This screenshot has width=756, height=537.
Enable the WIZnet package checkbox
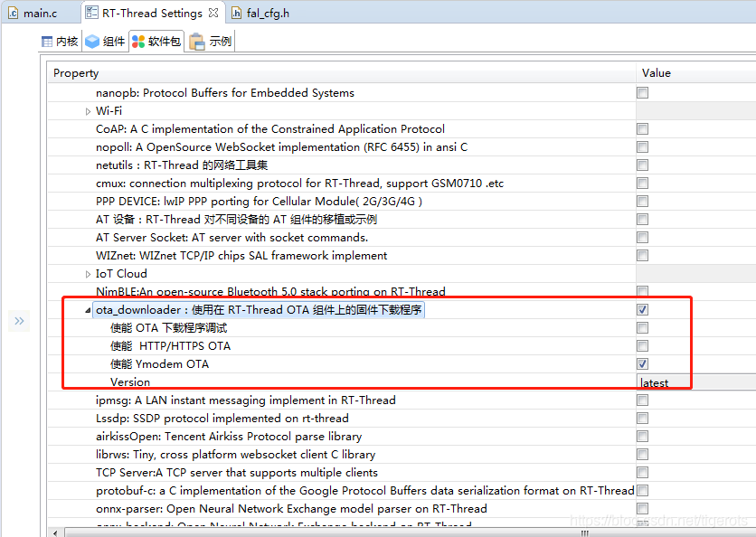(642, 256)
